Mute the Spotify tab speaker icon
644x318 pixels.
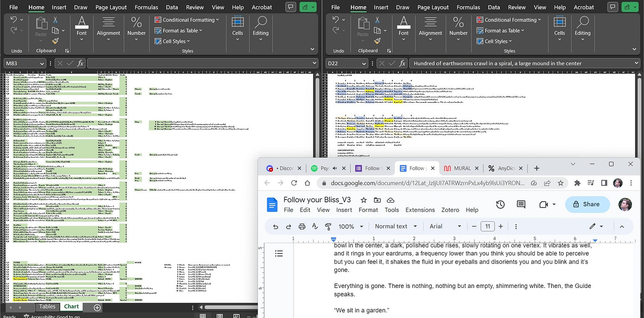(335, 168)
